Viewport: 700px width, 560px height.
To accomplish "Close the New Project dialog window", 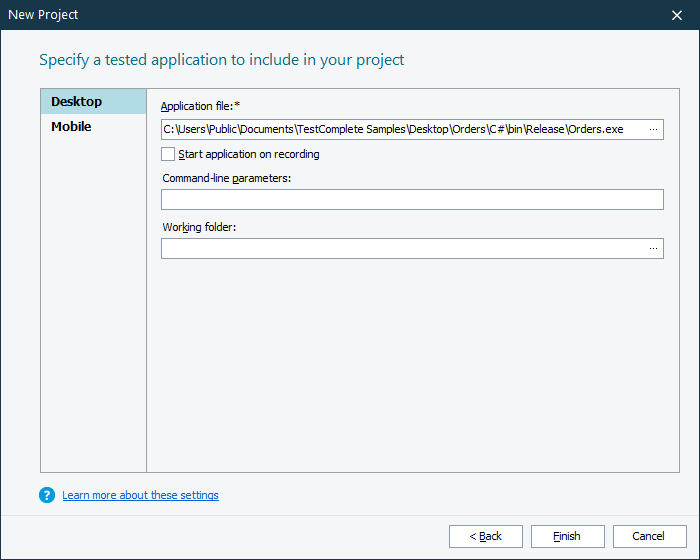I will 677,15.
